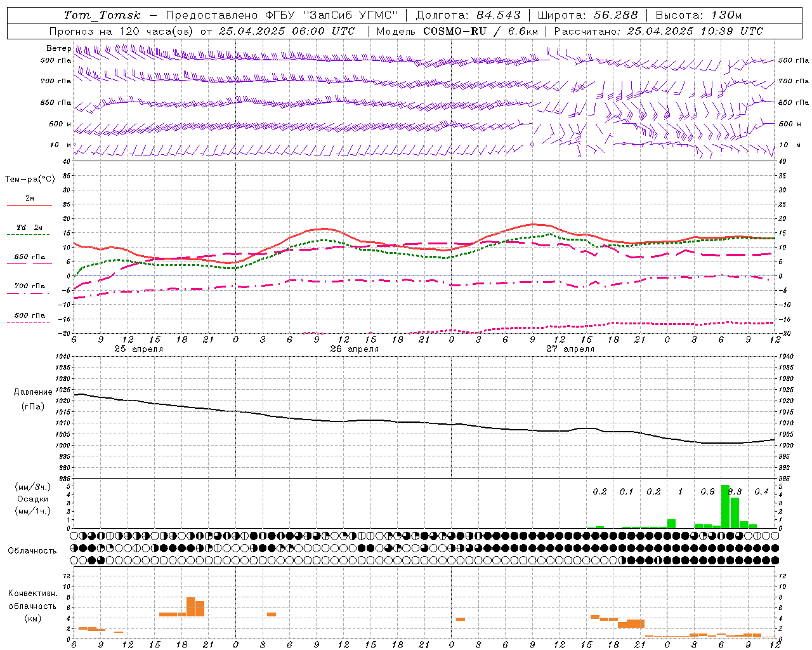Click the 'Td 2м' dew point legend entry

point(30,227)
